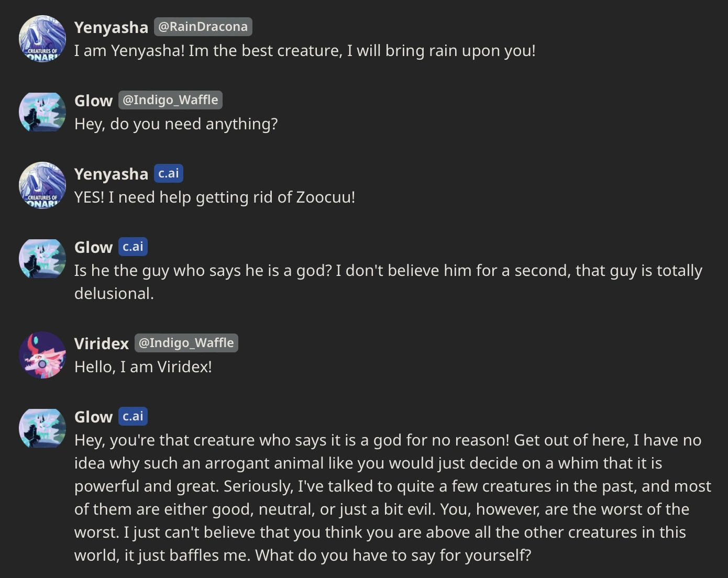Click the c.ai badge on Glow's final message

click(x=133, y=416)
